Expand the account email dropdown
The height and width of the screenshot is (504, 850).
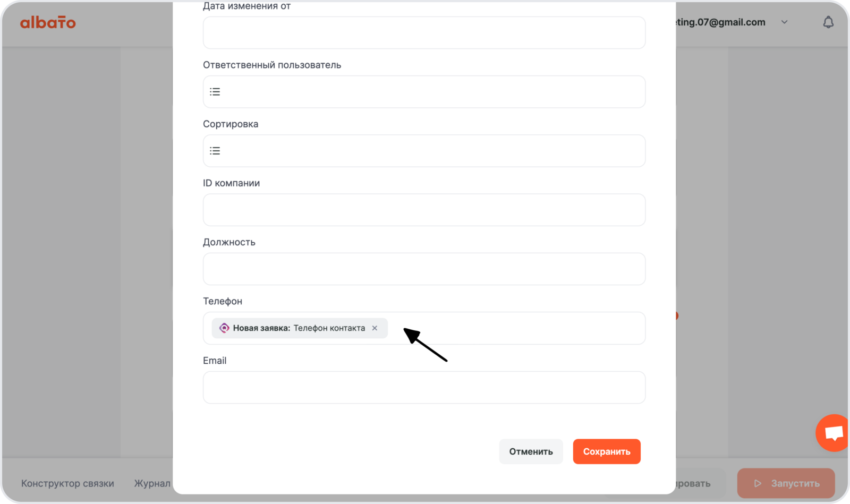tap(784, 22)
